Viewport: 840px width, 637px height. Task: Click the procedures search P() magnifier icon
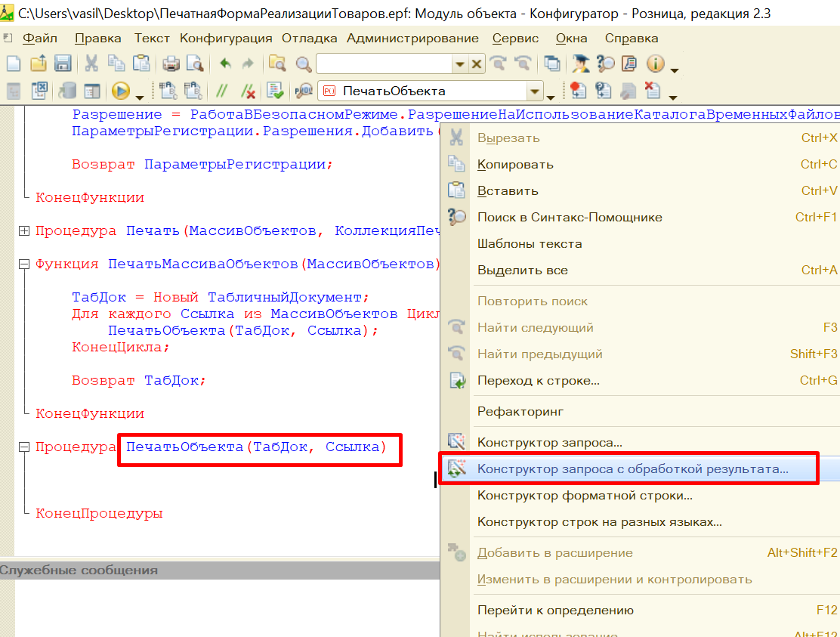[303, 91]
